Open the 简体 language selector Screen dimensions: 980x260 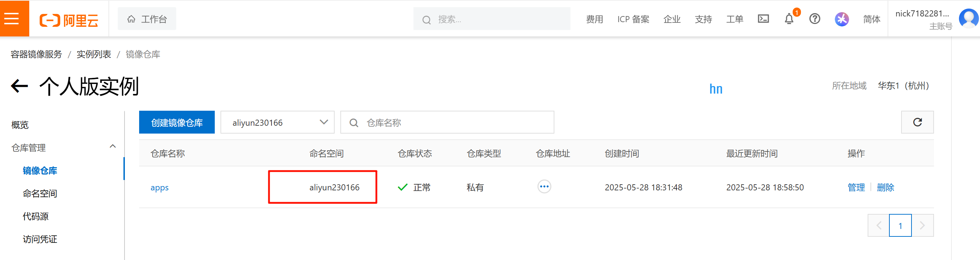point(872,19)
